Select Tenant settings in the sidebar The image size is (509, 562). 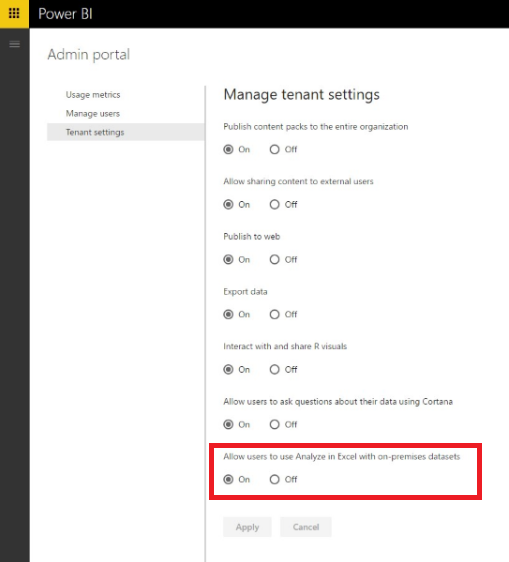tap(125, 132)
